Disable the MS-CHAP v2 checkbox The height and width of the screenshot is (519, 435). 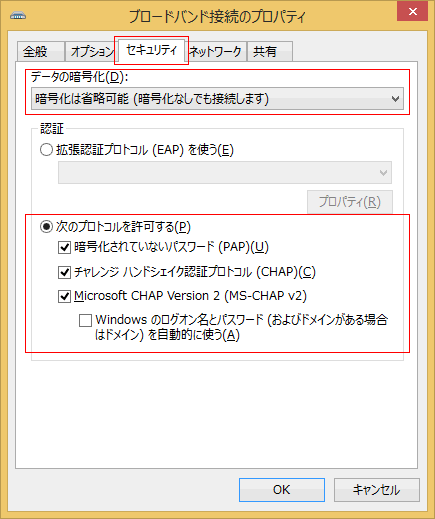click(x=64, y=296)
